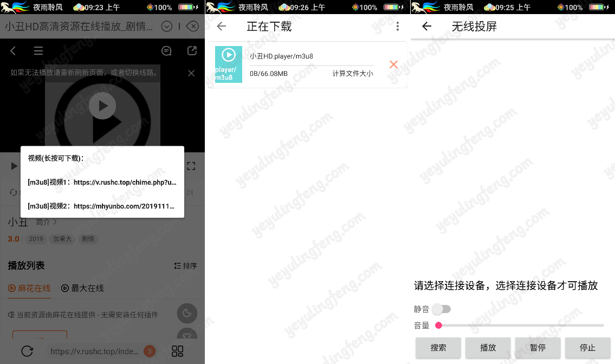Click the small play button below video
The width and height of the screenshot is (615, 364).
(x=14, y=166)
